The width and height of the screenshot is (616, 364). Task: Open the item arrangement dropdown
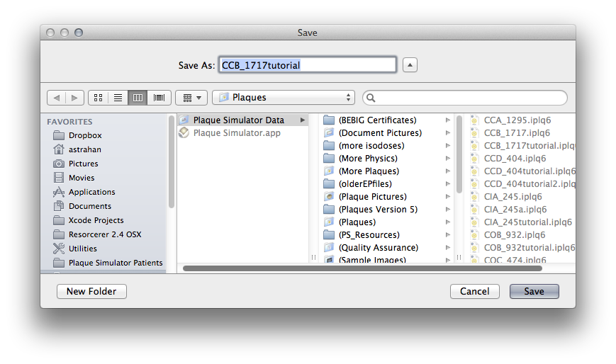click(x=191, y=98)
